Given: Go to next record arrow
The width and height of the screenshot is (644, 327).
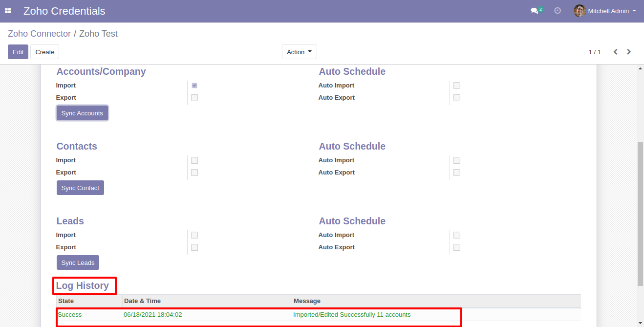Looking at the screenshot, I should point(629,52).
